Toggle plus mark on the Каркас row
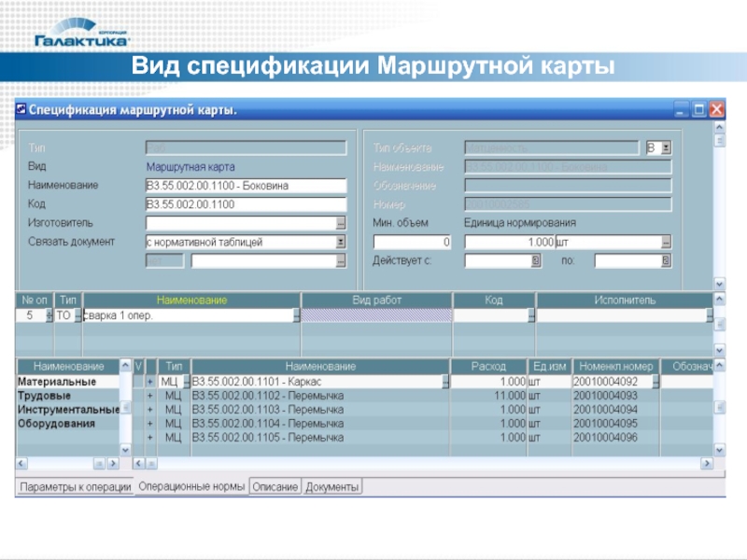Screen dimensions: 747x560 (149, 382)
